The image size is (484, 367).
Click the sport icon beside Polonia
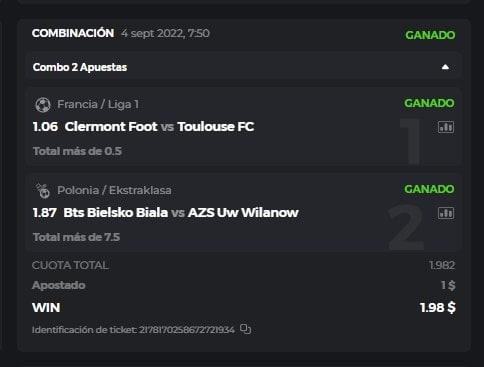[x=43, y=191]
